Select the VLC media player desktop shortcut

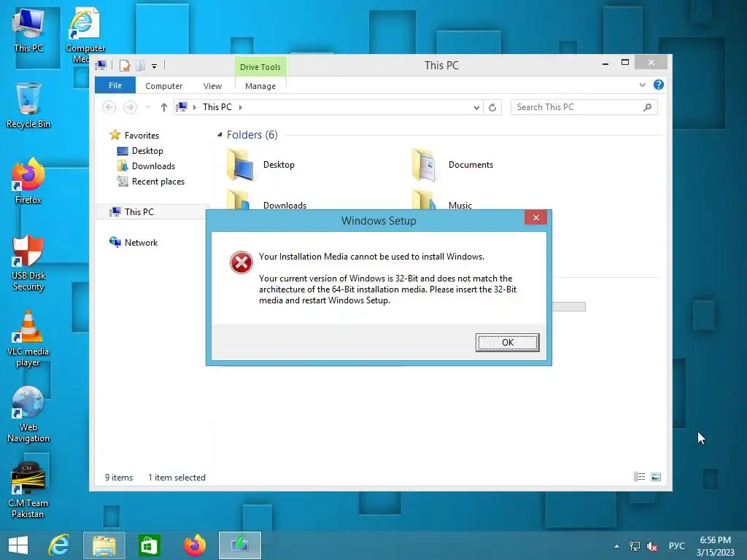(28, 338)
